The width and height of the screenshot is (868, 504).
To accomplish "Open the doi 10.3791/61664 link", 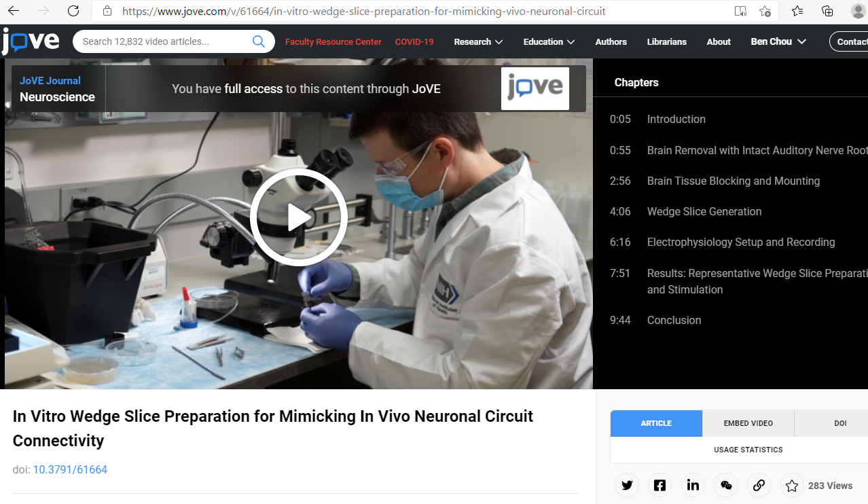I will tap(70, 469).
